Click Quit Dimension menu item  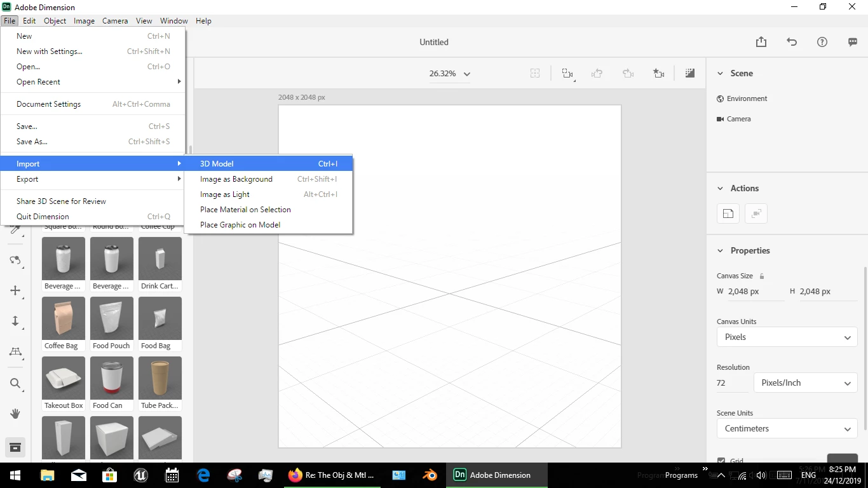(93, 217)
